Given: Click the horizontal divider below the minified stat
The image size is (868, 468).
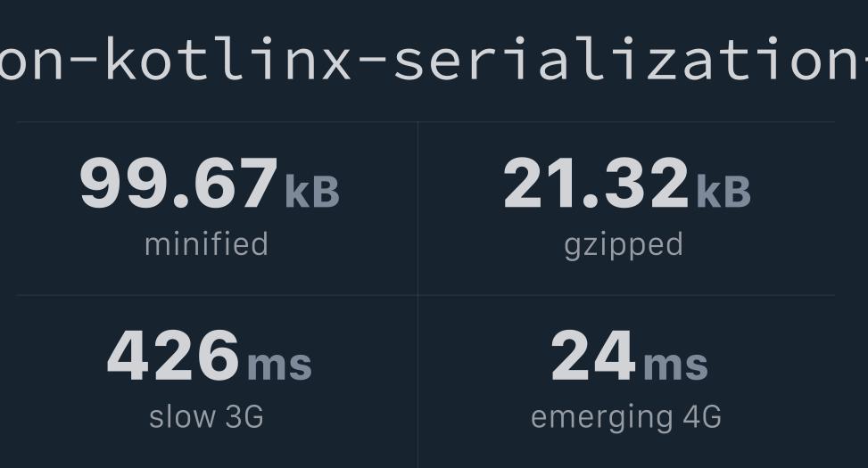Looking at the screenshot, I should pyautogui.click(x=217, y=295).
